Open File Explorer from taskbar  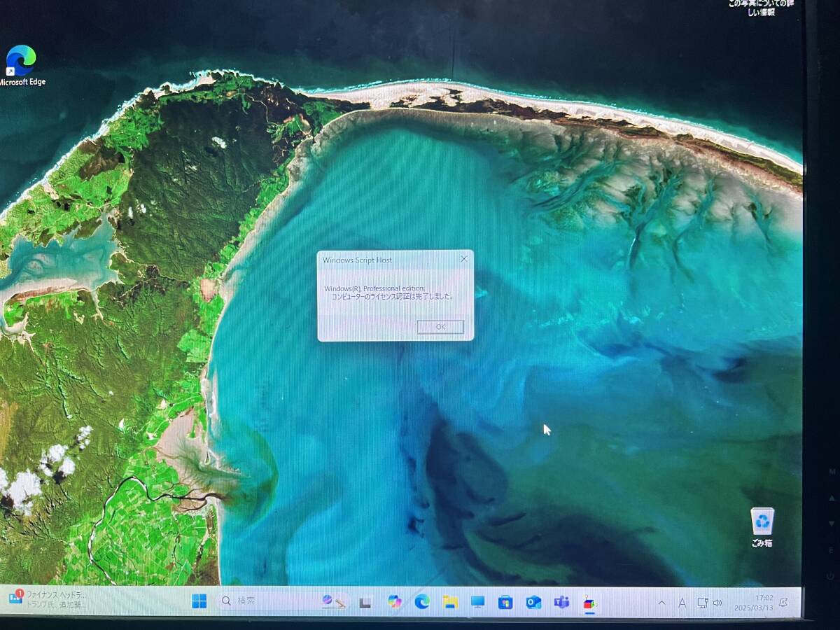(x=449, y=602)
